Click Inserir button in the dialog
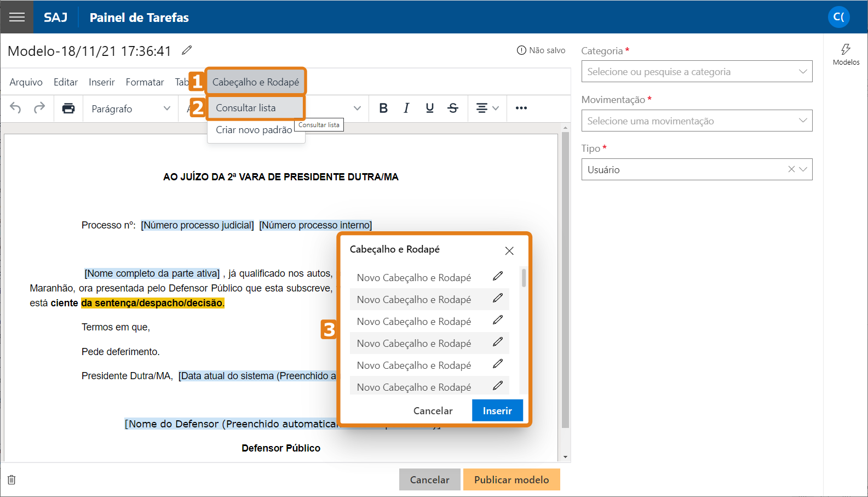 pyautogui.click(x=497, y=410)
